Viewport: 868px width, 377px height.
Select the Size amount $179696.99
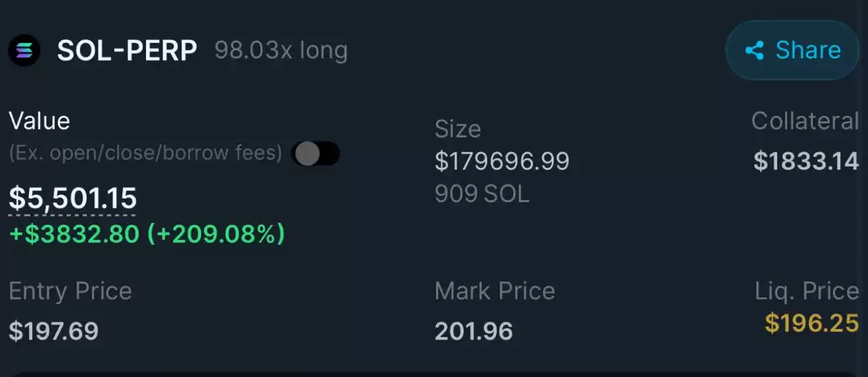[502, 161]
